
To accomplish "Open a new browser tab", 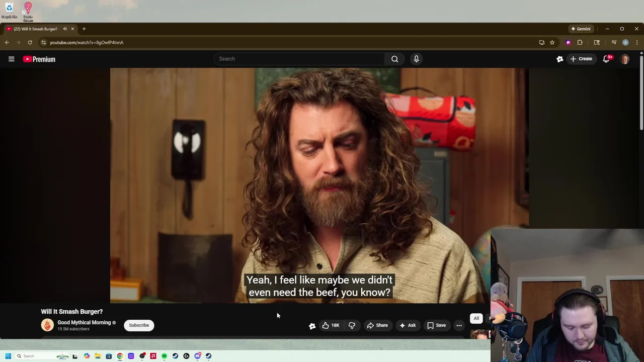I will [84, 29].
